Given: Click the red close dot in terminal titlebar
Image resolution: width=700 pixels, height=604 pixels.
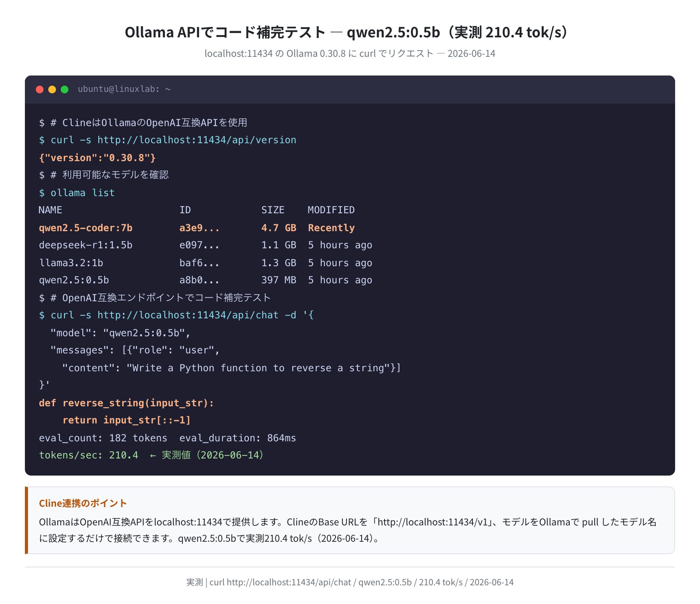Looking at the screenshot, I should [x=40, y=90].
